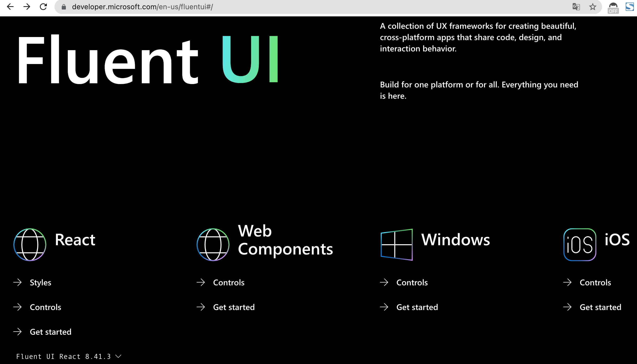Open Controls under iOS
The height and width of the screenshot is (364, 637).
click(595, 283)
